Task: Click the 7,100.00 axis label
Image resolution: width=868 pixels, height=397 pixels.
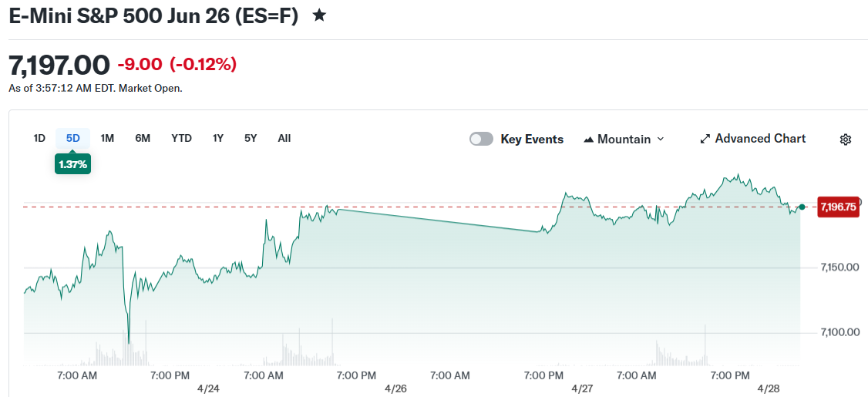Action: point(839,333)
